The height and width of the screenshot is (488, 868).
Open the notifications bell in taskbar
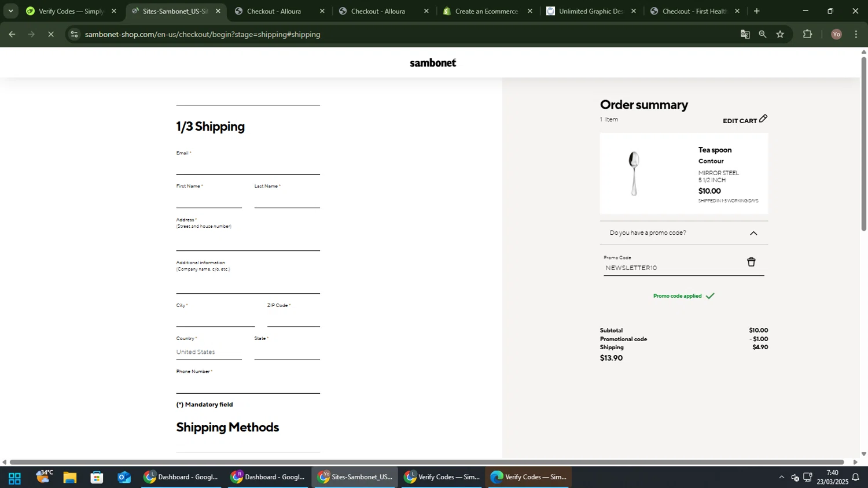coord(856,478)
